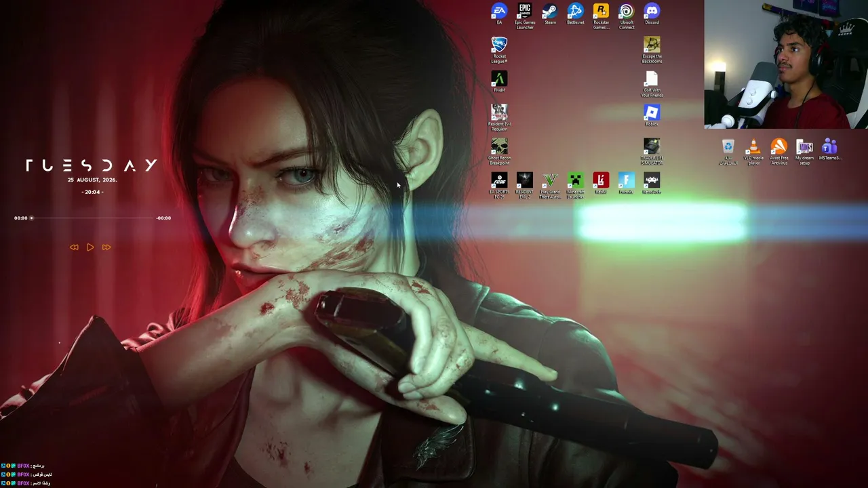Viewport: 868px width, 488px height.
Task: Select the My dream setup shortcut
Action: (x=804, y=152)
